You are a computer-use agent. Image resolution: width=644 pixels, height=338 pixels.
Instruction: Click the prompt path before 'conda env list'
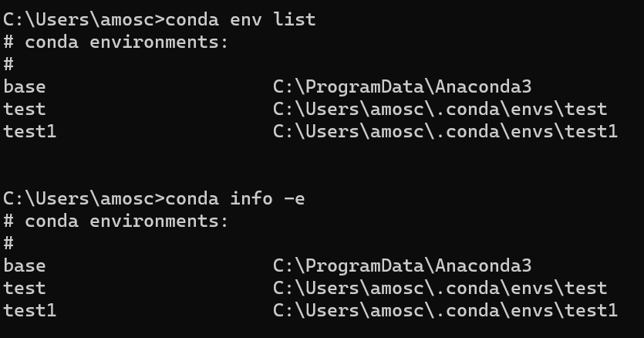point(83,19)
